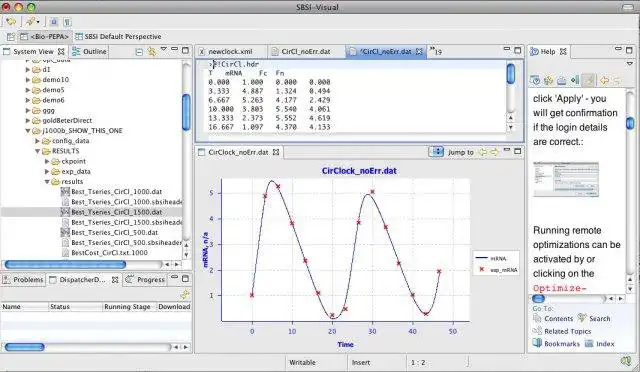The height and width of the screenshot is (372, 640).
Task: Click the paragraph-mark toolbar icon
Action: tap(67, 22)
